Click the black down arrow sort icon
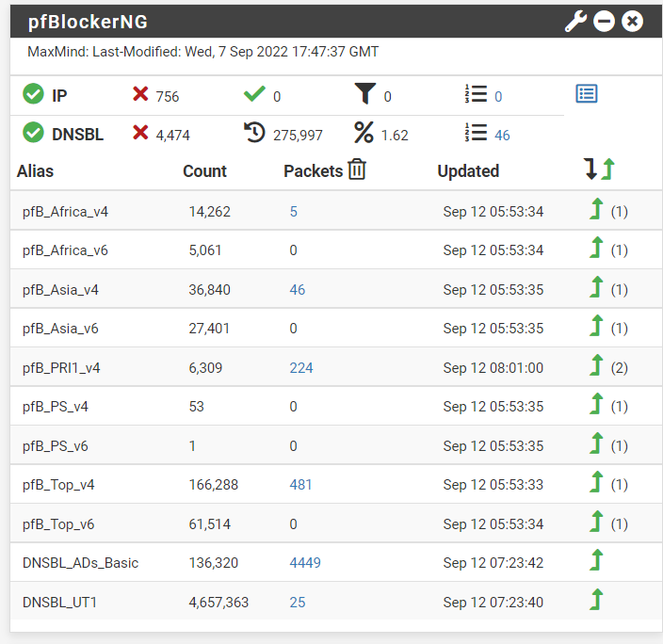The height and width of the screenshot is (644, 663). click(x=590, y=169)
